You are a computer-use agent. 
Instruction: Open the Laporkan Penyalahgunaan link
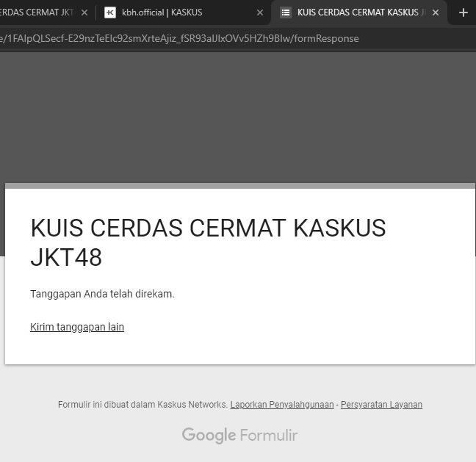click(282, 405)
